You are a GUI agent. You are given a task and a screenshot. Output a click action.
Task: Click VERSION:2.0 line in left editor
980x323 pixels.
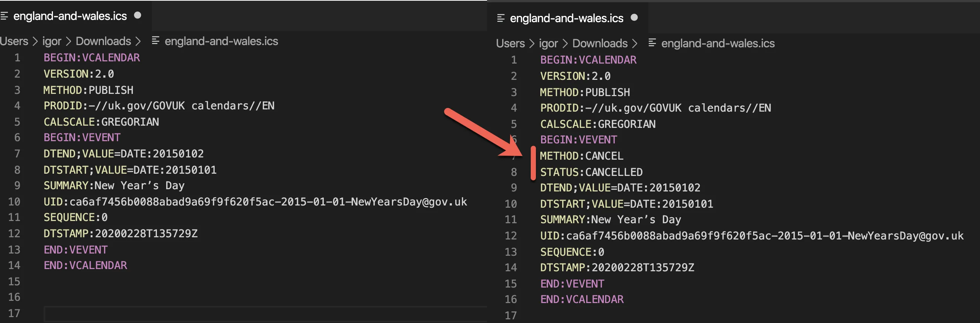point(79,74)
